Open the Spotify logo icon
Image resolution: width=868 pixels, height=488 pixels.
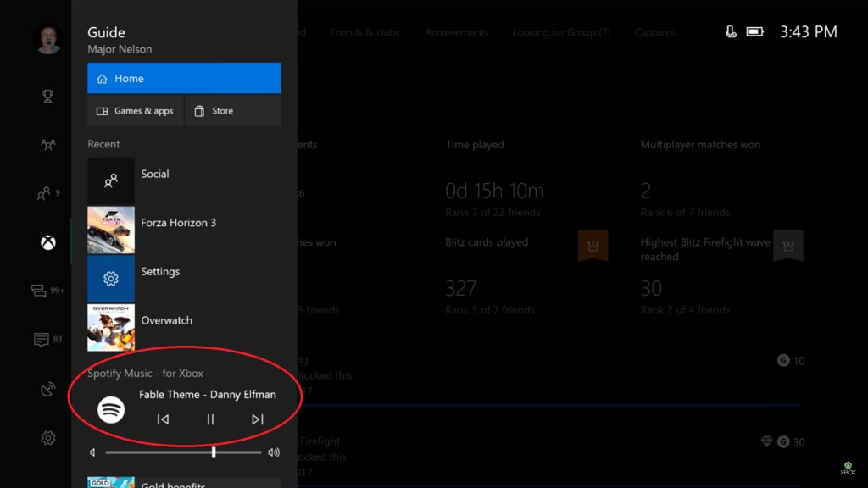coord(111,410)
